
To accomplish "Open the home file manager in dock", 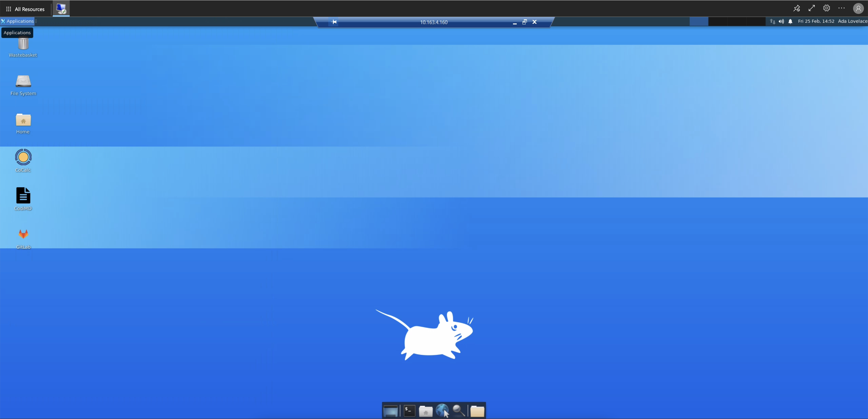I will coord(426,411).
